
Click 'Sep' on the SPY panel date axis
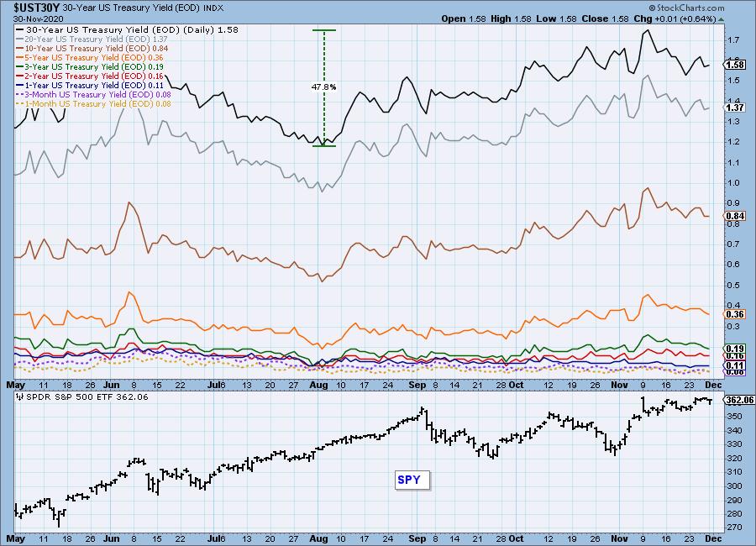tap(417, 538)
